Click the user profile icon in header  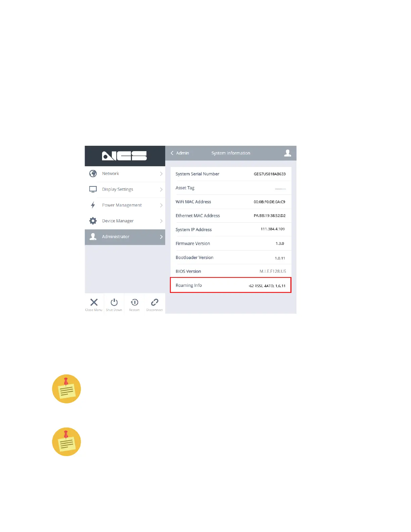click(x=288, y=153)
